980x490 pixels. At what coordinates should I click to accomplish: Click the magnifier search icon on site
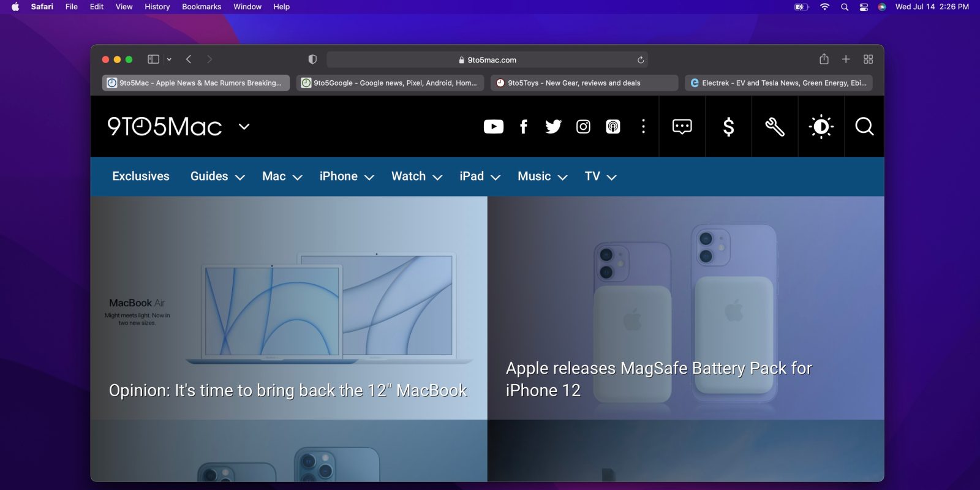pyautogui.click(x=864, y=127)
